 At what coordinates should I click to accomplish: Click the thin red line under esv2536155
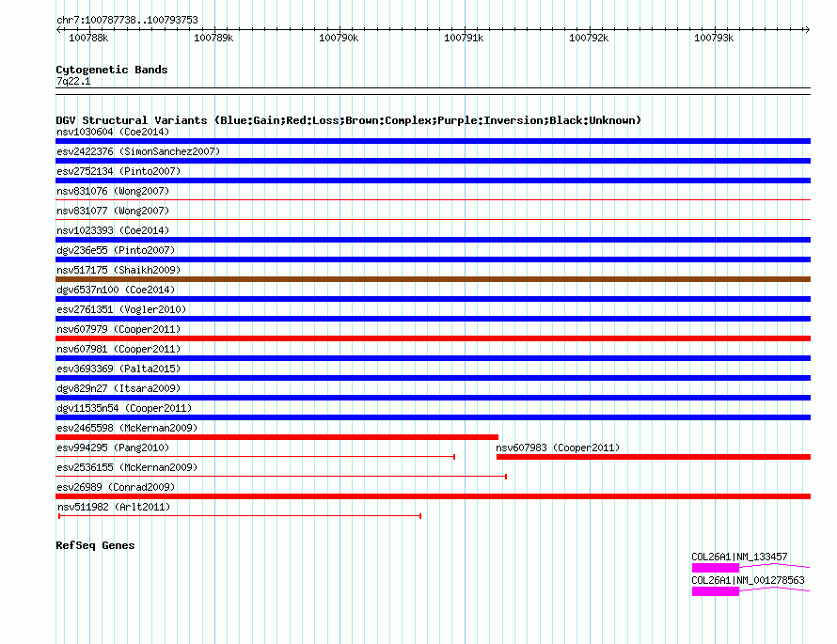tap(281, 477)
